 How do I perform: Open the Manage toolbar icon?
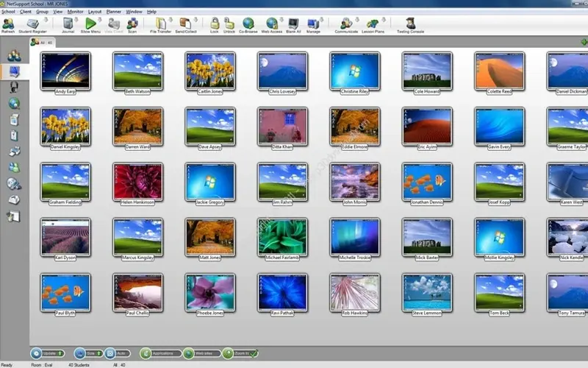click(313, 24)
